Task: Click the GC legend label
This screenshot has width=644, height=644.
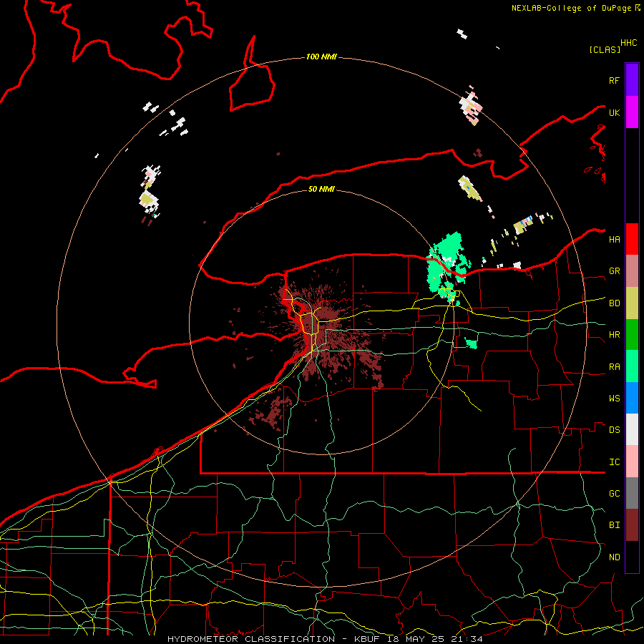Action: 614,493
